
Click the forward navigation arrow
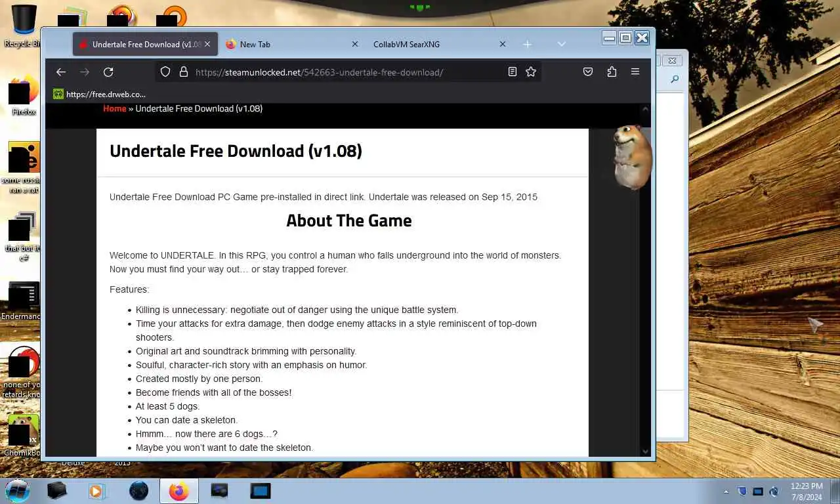[x=85, y=72]
